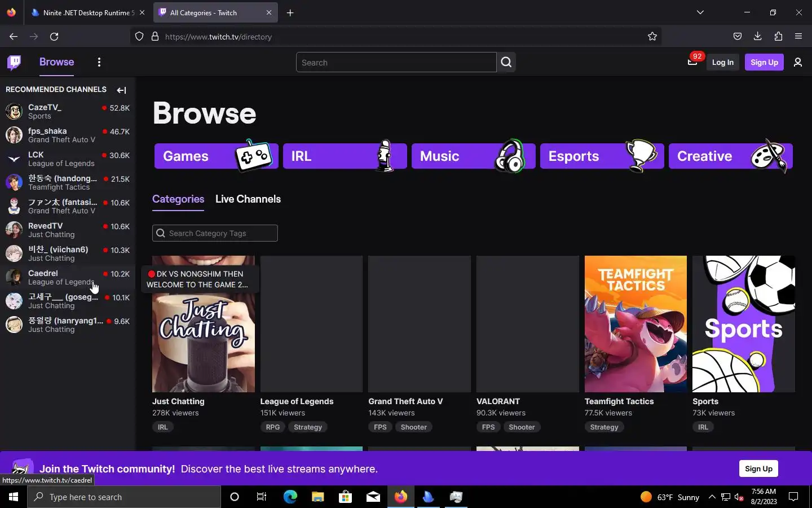Click the search magnifier button
Viewport: 812px width, 508px height.
[x=506, y=62]
